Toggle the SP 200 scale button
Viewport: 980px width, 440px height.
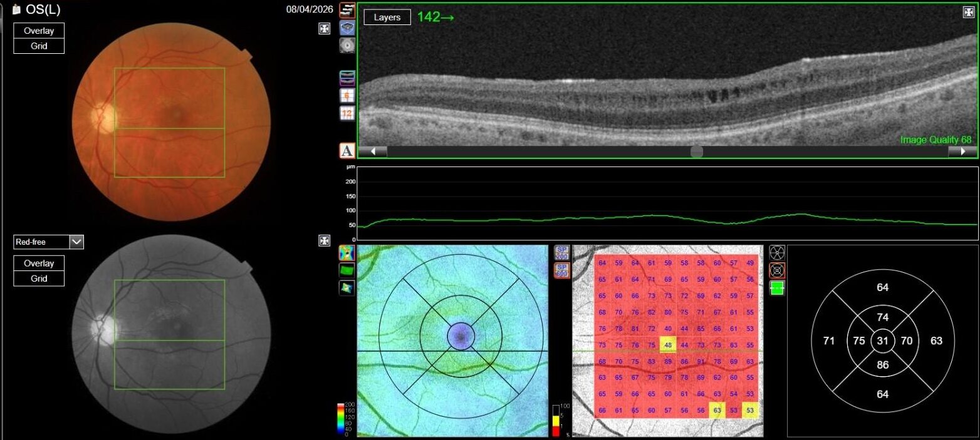click(x=561, y=252)
